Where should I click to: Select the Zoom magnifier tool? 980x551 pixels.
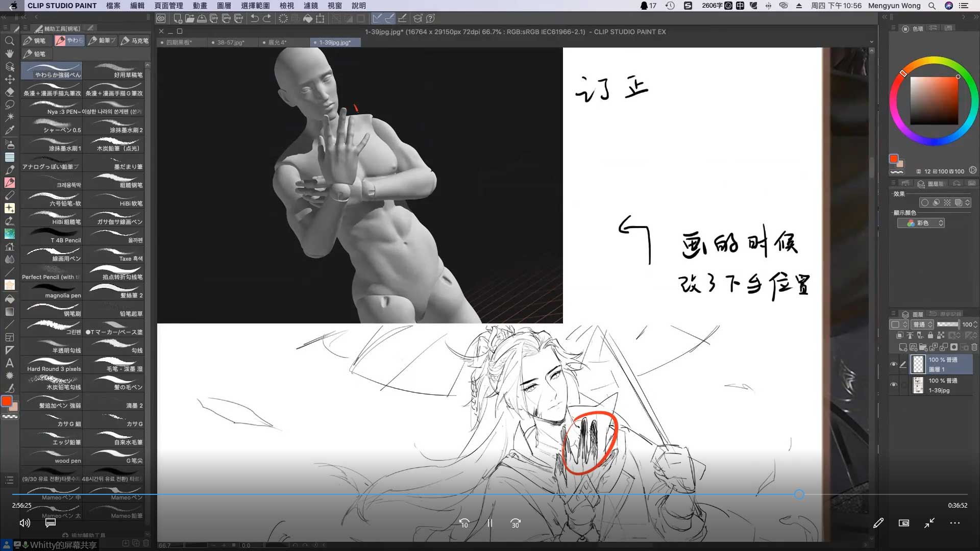[10, 41]
